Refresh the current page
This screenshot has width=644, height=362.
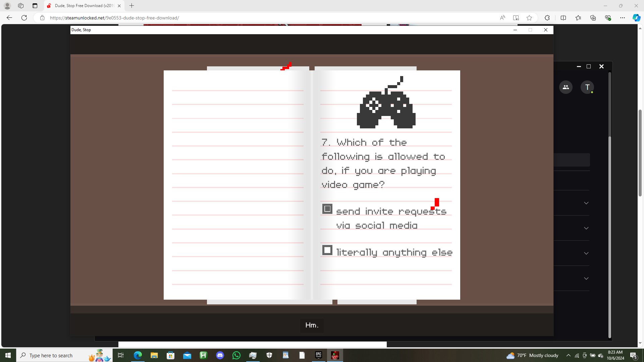click(24, 18)
